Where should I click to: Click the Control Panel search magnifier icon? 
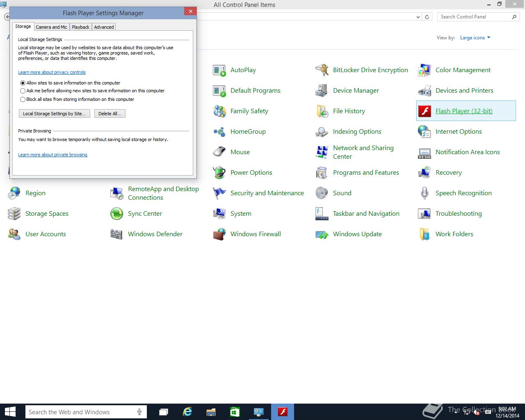tap(514, 17)
